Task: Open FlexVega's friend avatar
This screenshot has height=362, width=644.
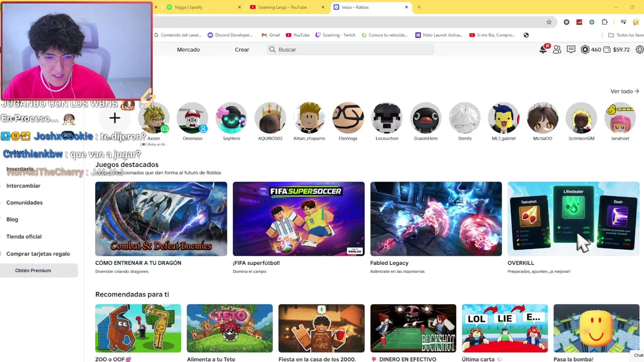Action: [x=348, y=119]
